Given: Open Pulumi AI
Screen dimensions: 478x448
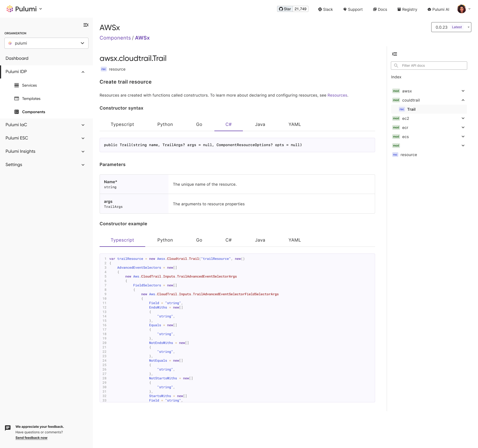Looking at the screenshot, I should coord(438,9).
